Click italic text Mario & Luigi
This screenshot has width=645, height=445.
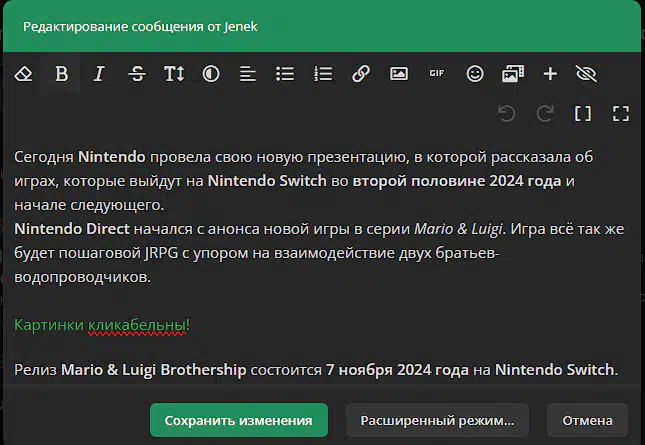click(458, 229)
